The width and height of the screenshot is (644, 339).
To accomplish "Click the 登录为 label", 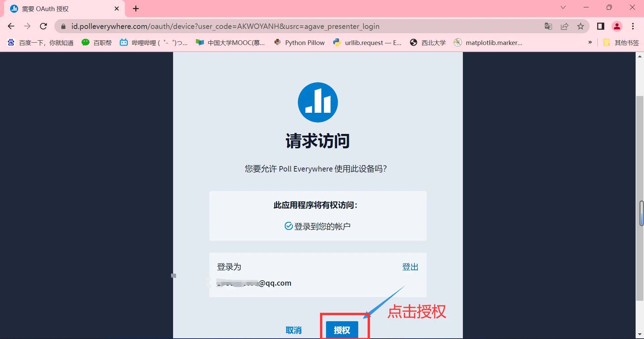I will 229,267.
